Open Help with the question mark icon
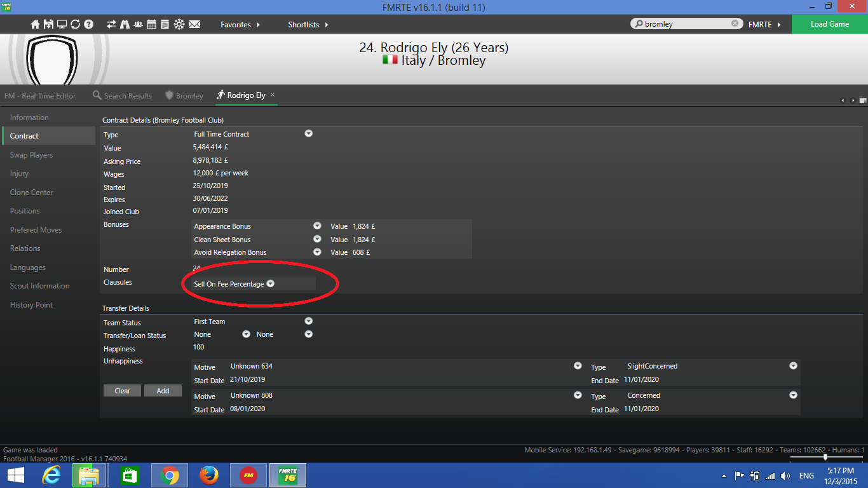The height and width of the screenshot is (488, 868). 88,24
